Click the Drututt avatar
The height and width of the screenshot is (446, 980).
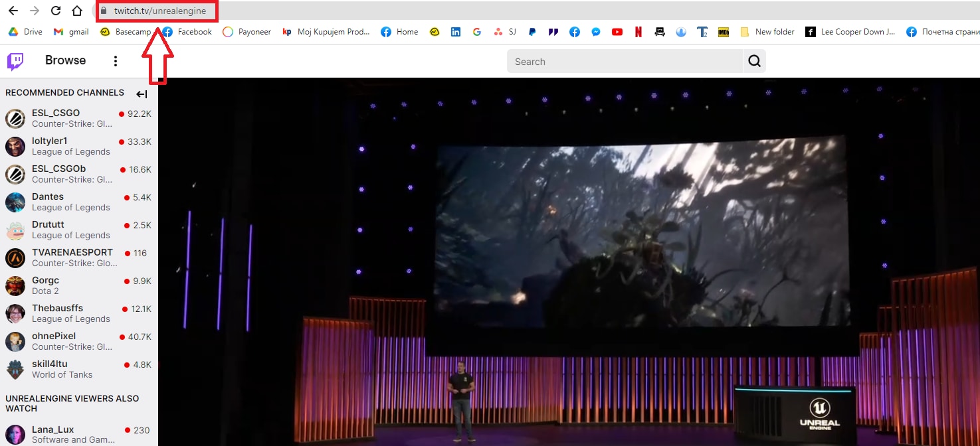tap(15, 230)
